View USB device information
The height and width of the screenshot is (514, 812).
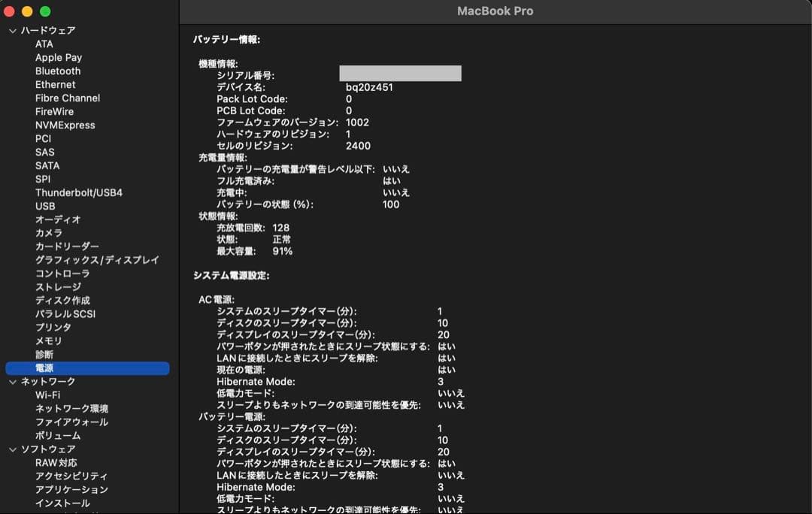coord(45,206)
